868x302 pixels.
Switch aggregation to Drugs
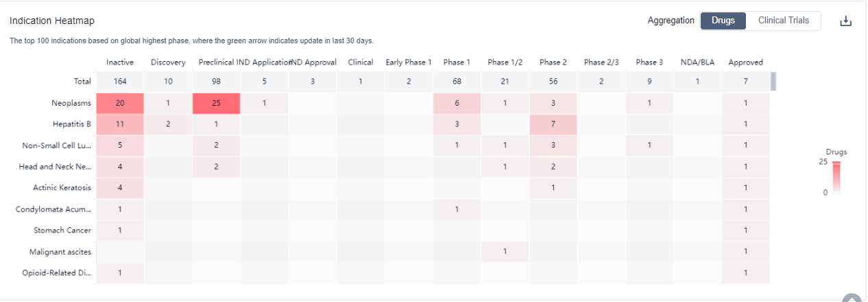click(723, 21)
